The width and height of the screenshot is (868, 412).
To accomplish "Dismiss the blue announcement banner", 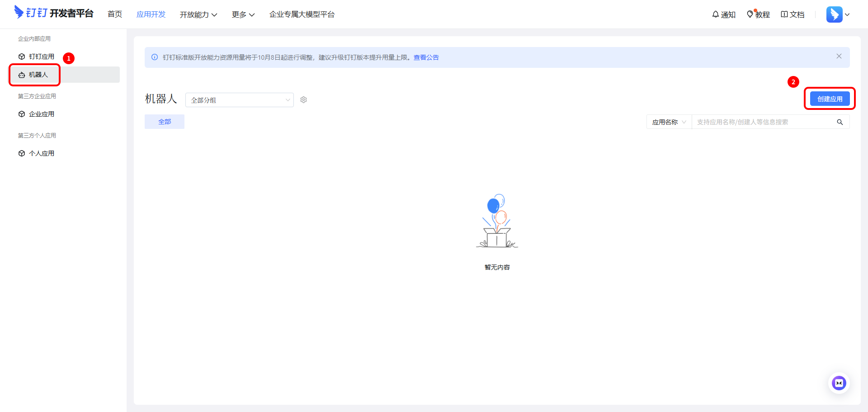I will (x=839, y=57).
